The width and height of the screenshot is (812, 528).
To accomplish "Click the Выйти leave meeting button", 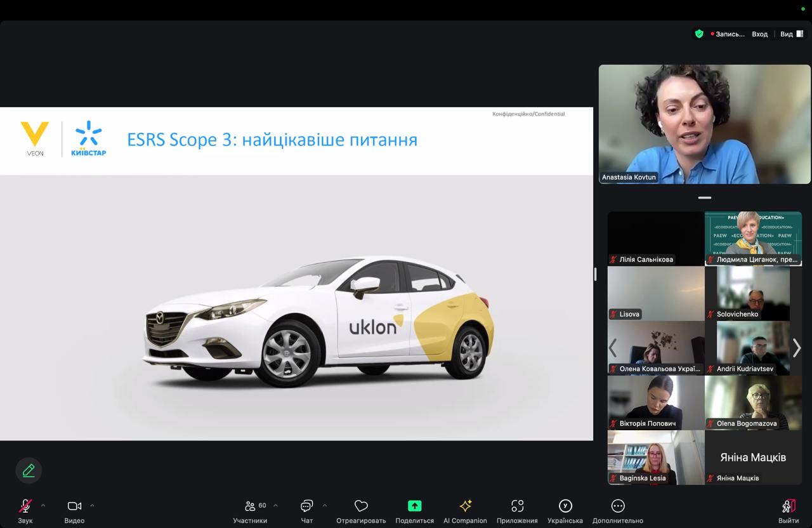I will click(789, 510).
